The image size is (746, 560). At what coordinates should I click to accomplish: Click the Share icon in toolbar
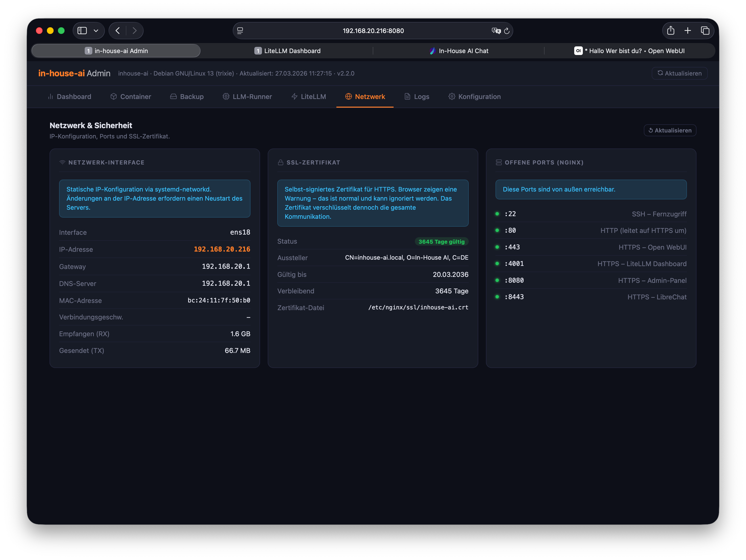pos(670,31)
